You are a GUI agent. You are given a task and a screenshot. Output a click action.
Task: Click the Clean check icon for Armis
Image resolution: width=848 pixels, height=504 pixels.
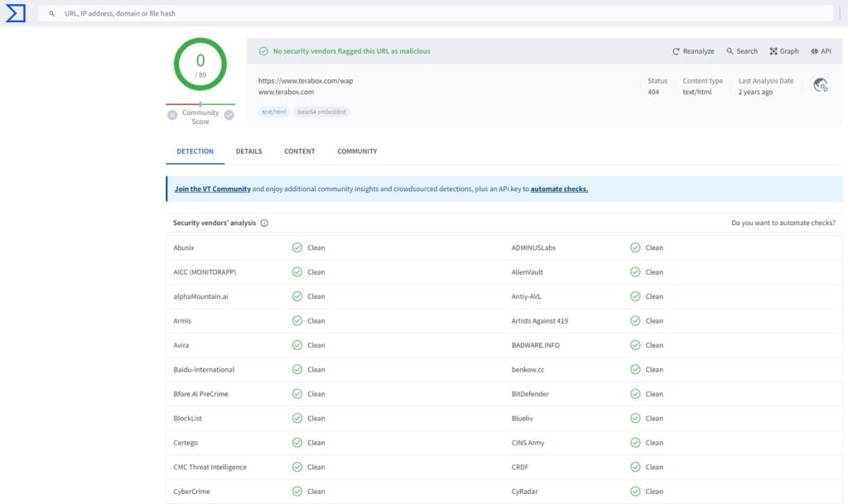(297, 321)
